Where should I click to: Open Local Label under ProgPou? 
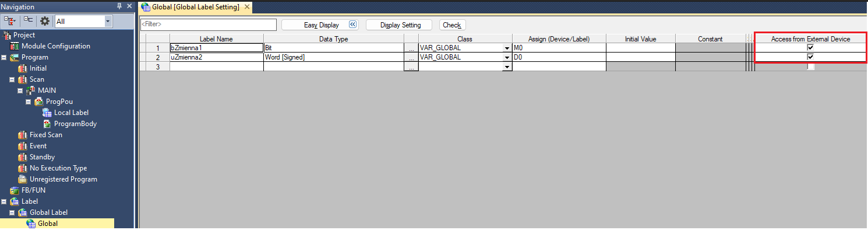71,113
